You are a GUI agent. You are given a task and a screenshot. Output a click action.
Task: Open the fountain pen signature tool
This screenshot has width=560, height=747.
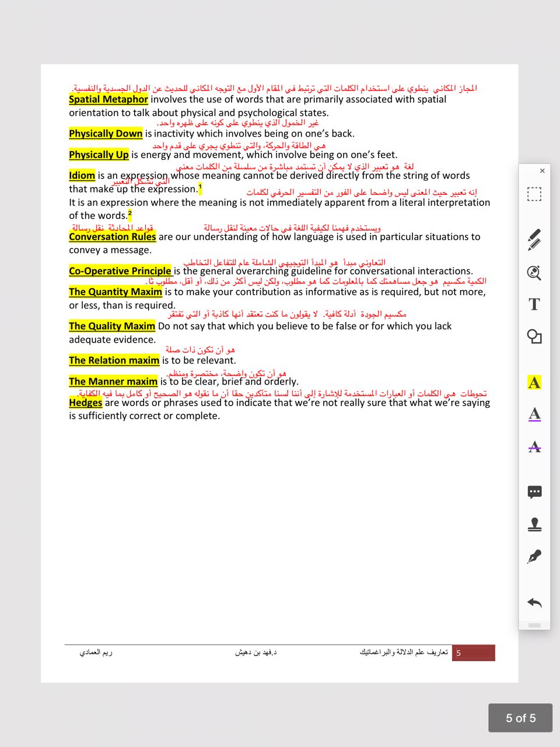pos(534,557)
